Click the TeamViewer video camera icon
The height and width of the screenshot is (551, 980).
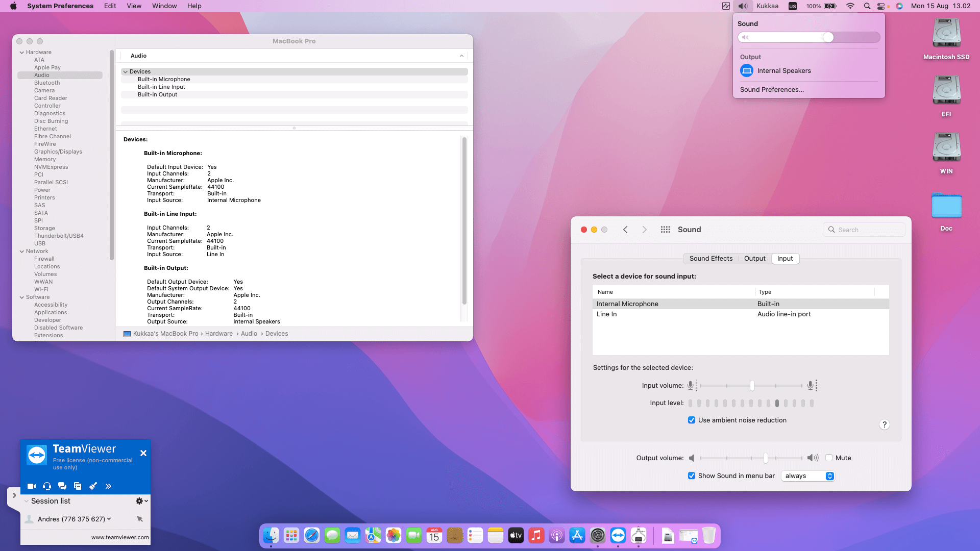pyautogui.click(x=32, y=486)
